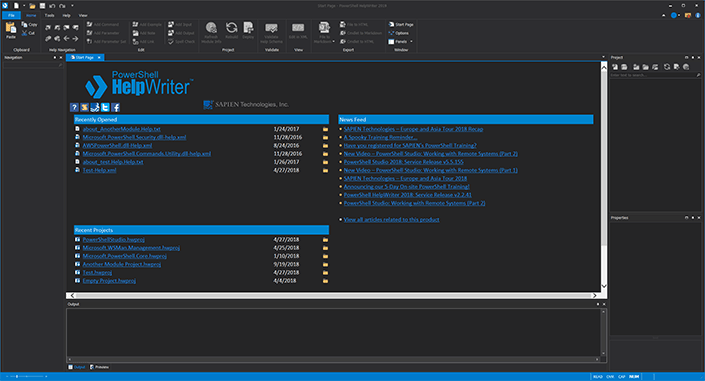705x381 pixels.
Task: Click Cmdlet to HTML export command
Action: (x=357, y=41)
